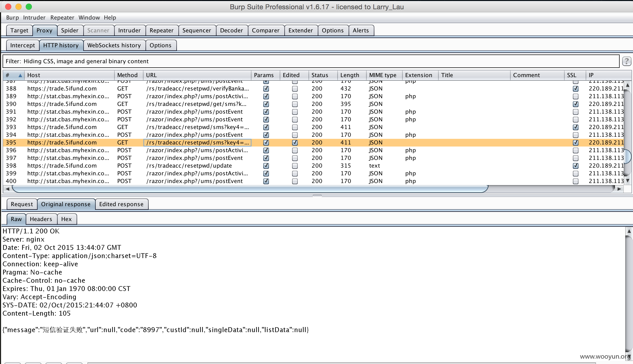Screen dimensions: 633x364
Task: Sort by the URL column header
Action: tap(197, 75)
